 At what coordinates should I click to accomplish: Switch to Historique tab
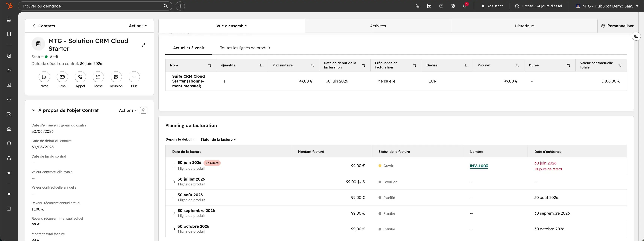(x=524, y=26)
